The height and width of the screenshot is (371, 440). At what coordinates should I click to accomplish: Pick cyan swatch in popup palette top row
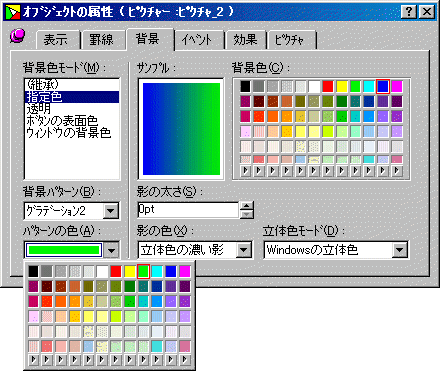pos(157,271)
